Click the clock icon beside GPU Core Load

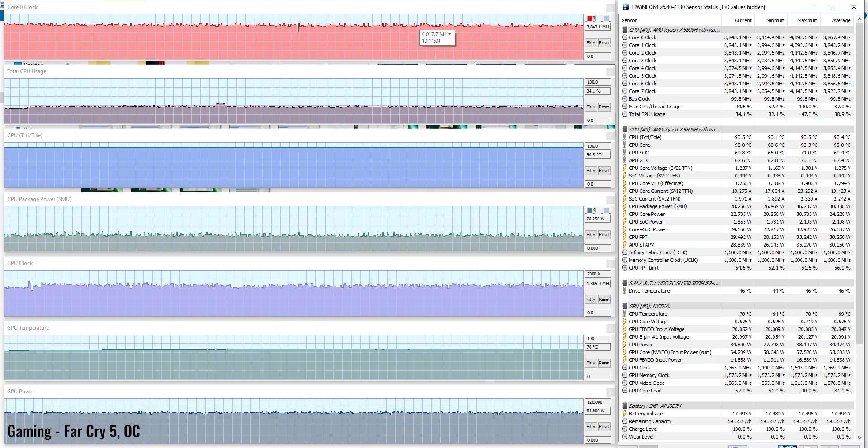[x=625, y=391]
